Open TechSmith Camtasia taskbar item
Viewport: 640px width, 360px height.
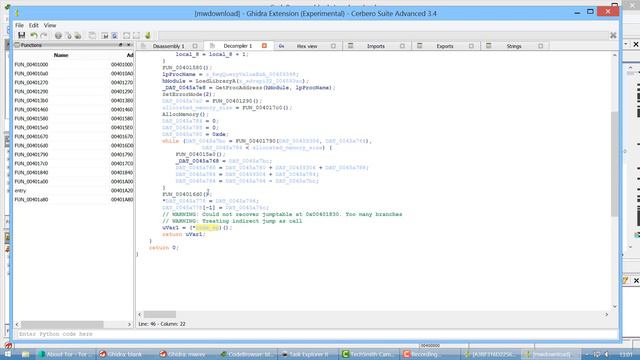369,354
